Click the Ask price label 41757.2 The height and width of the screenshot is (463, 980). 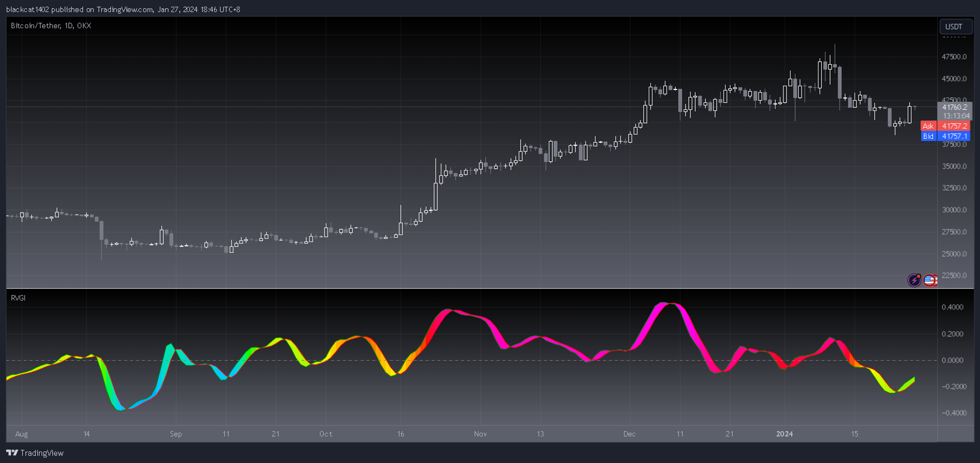pyautogui.click(x=954, y=126)
